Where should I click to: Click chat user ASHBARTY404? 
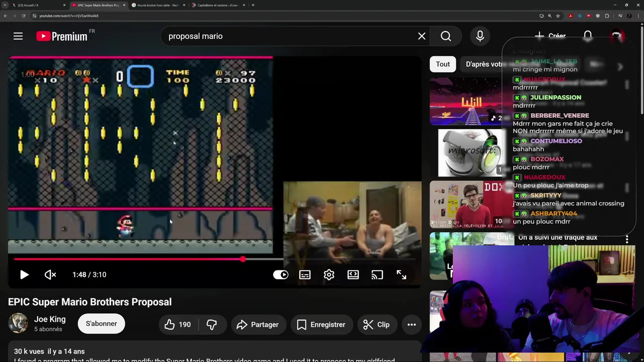(553, 213)
